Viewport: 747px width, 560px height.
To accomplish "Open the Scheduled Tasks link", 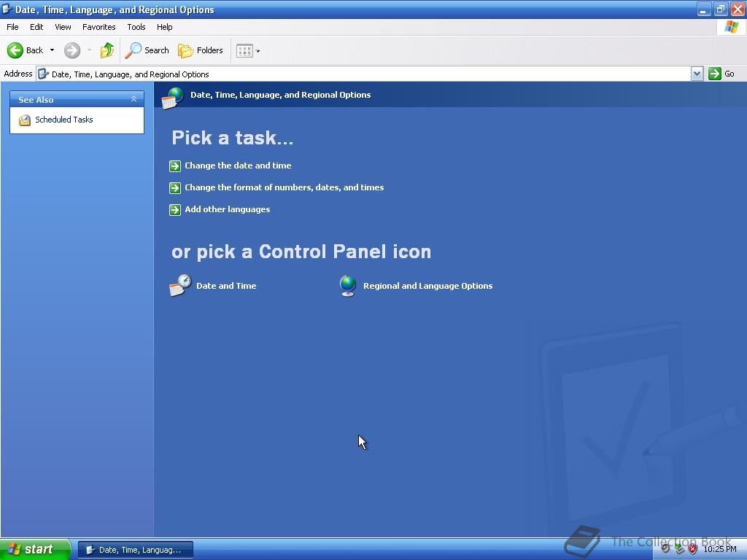I will pyautogui.click(x=64, y=120).
